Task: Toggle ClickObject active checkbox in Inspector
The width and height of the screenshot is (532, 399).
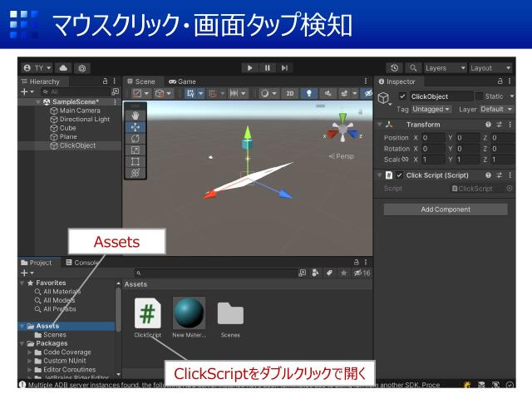Action: pos(403,97)
